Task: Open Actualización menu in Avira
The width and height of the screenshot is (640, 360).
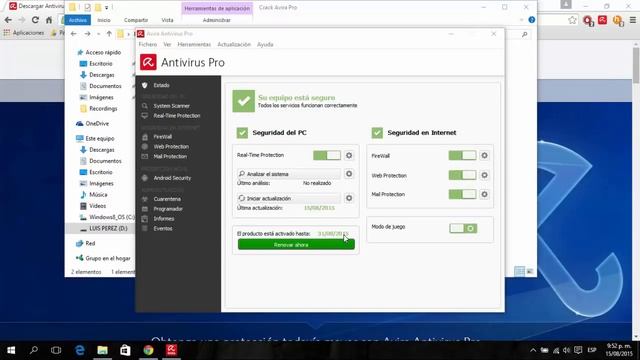Action: pos(234,44)
